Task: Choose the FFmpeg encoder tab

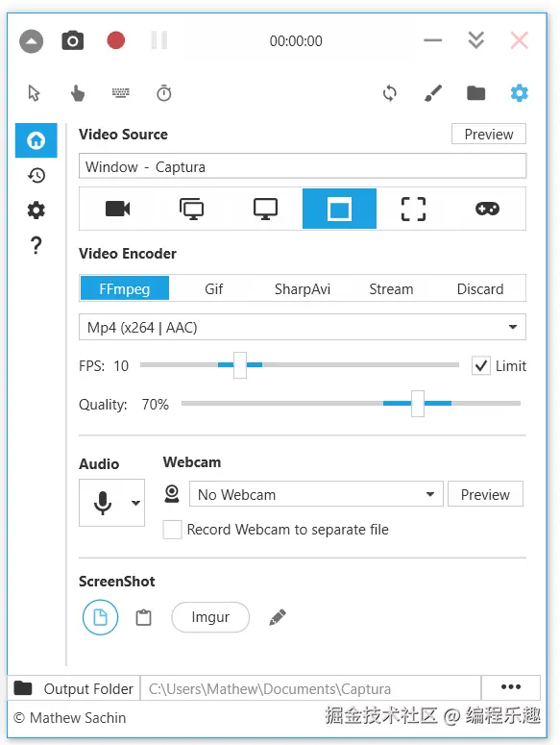Action: pyautogui.click(x=125, y=288)
